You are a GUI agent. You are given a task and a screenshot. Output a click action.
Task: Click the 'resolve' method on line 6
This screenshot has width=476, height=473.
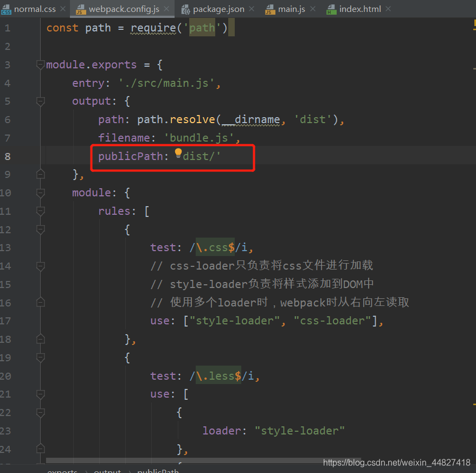[192, 120]
